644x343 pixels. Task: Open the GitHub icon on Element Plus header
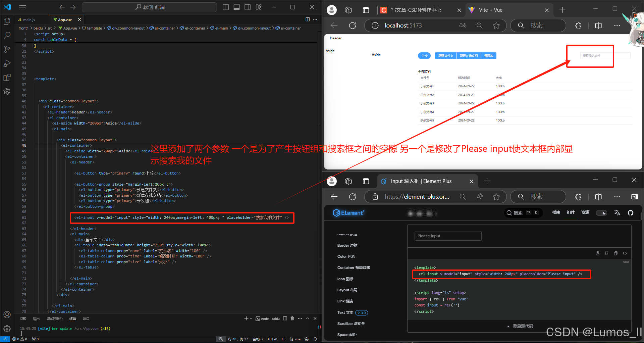[631, 213]
